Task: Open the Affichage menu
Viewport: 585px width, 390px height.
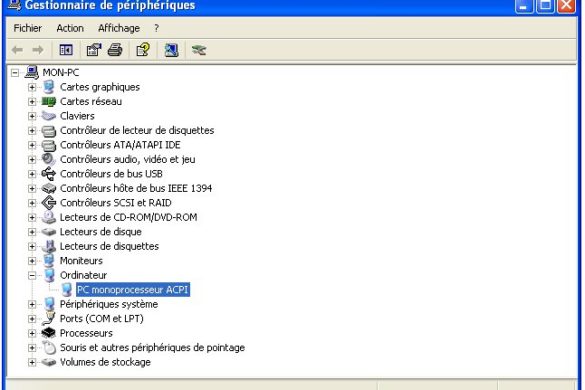Action: pyautogui.click(x=119, y=28)
